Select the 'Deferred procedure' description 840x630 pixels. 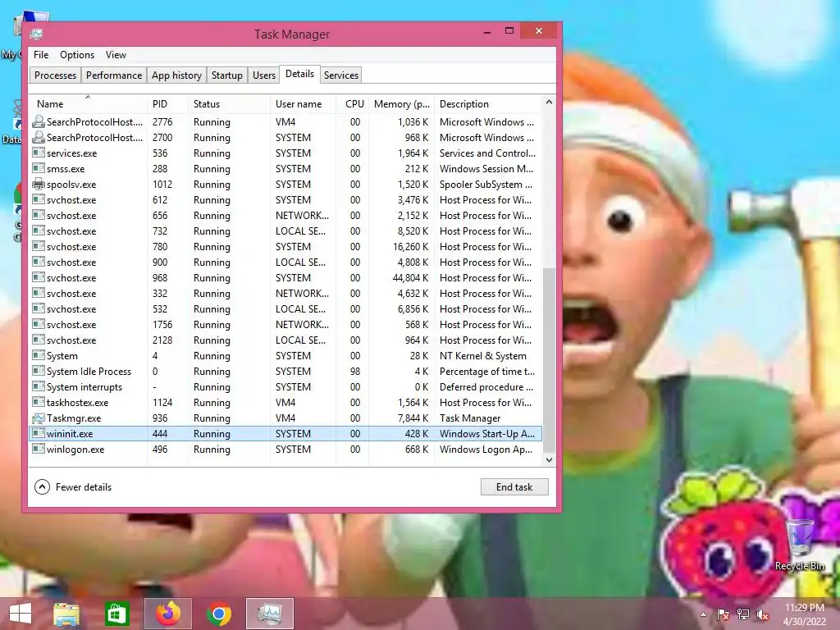[x=486, y=387]
